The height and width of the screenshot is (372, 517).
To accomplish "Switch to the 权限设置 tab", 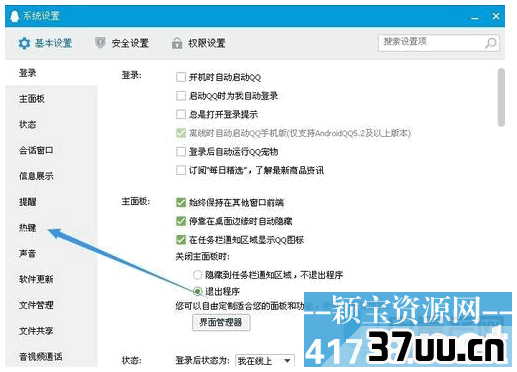I will pos(199,43).
